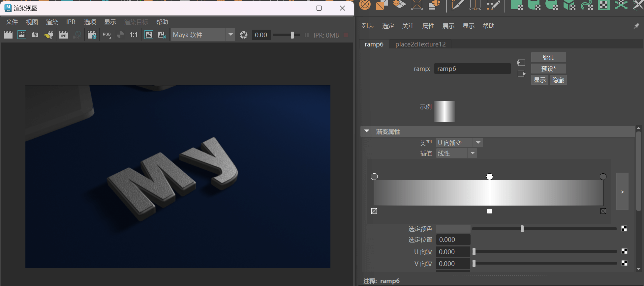This screenshot has height=286, width=644.
Task: Go to output connection icon
Action: coord(521,74)
